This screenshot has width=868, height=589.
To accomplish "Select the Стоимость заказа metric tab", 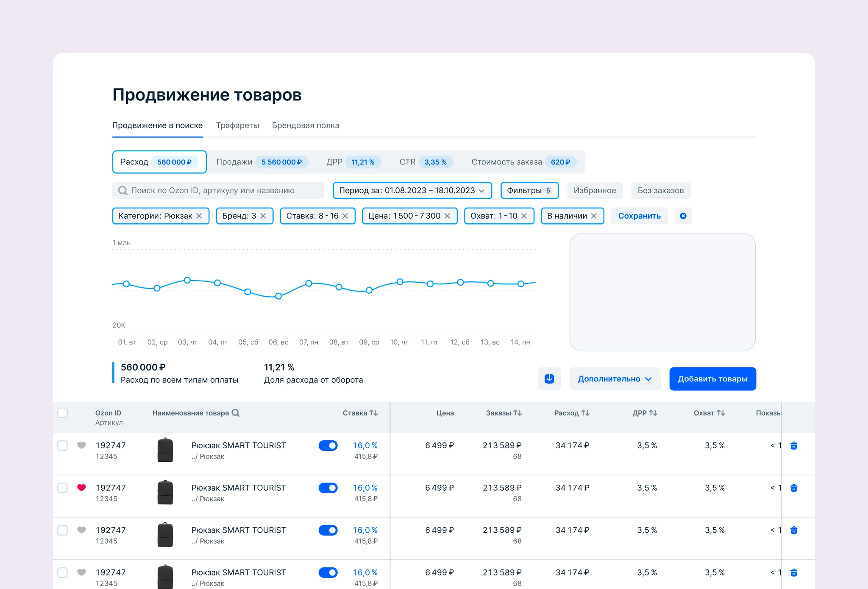I will [524, 162].
